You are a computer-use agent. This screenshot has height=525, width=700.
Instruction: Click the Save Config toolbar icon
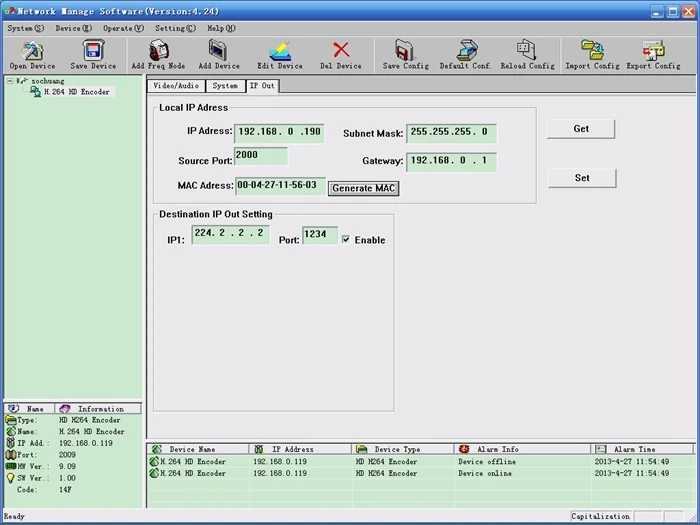[x=404, y=50]
